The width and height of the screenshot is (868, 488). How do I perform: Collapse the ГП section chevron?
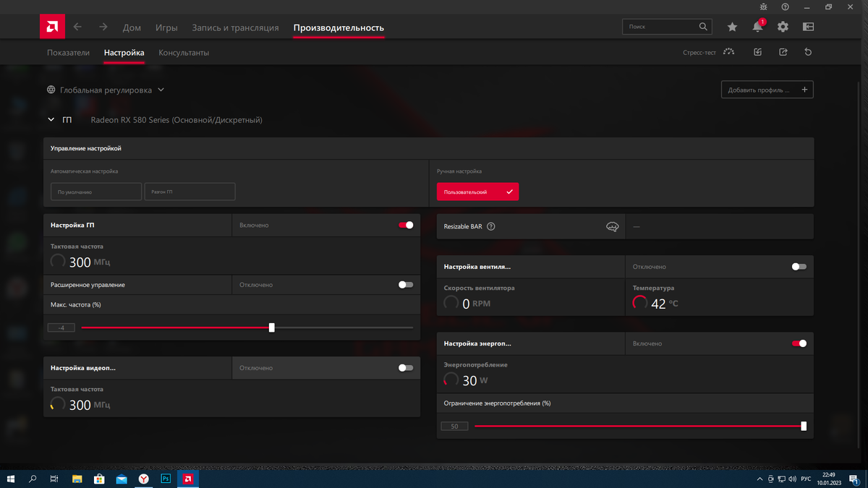click(x=51, y=120)
